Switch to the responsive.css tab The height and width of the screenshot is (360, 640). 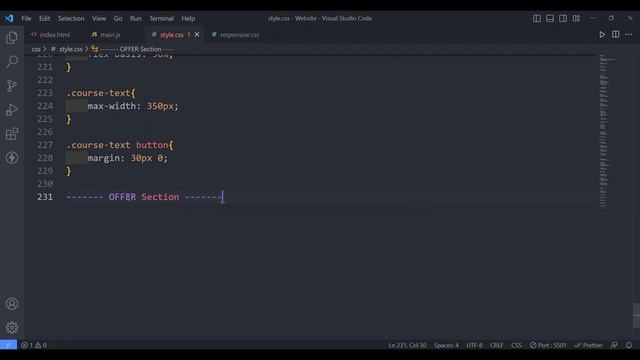click(239, 35)
